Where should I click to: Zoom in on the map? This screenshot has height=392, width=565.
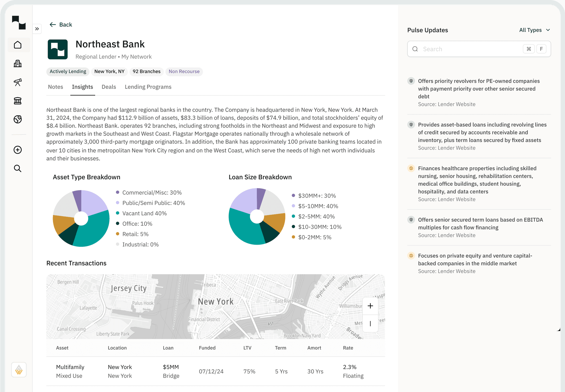(x=370, y=306)
